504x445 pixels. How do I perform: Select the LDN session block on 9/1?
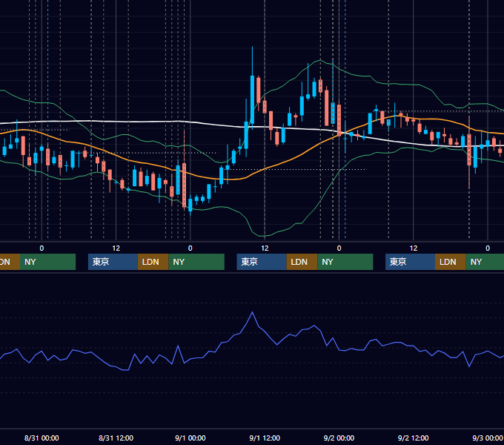(x=302, y=262)
